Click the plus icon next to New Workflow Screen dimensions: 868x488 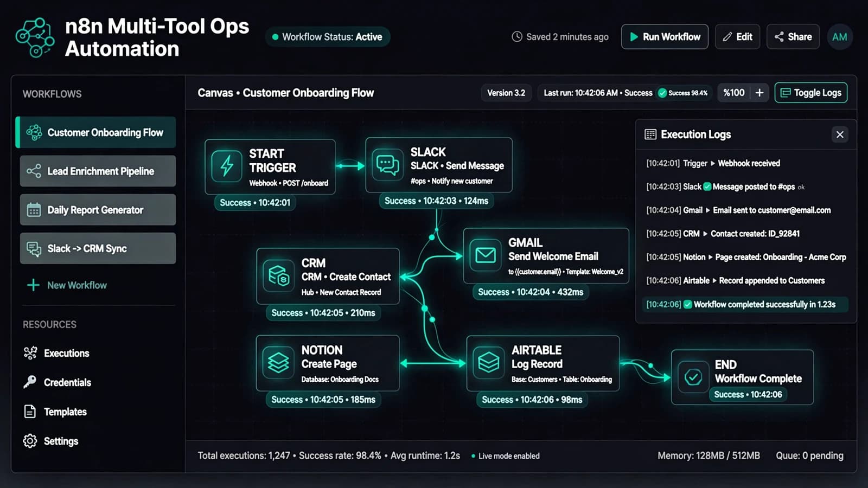click(x=33, y=285)
